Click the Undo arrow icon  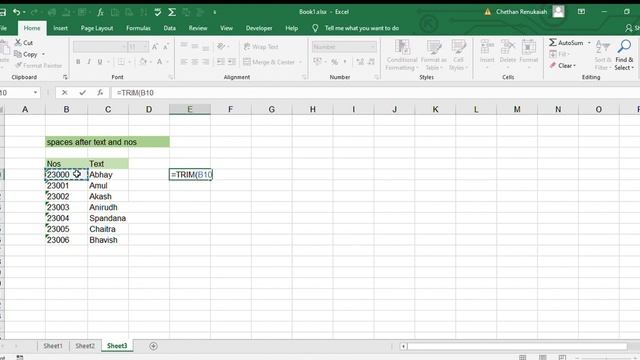(16, 12)
